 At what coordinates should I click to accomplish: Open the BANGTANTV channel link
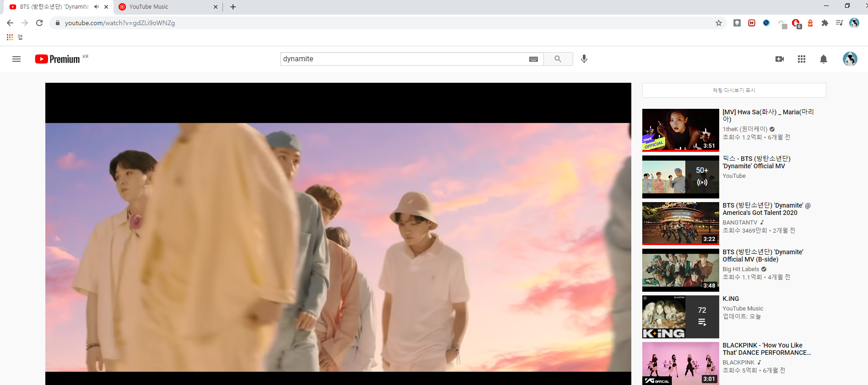point(740,223)
